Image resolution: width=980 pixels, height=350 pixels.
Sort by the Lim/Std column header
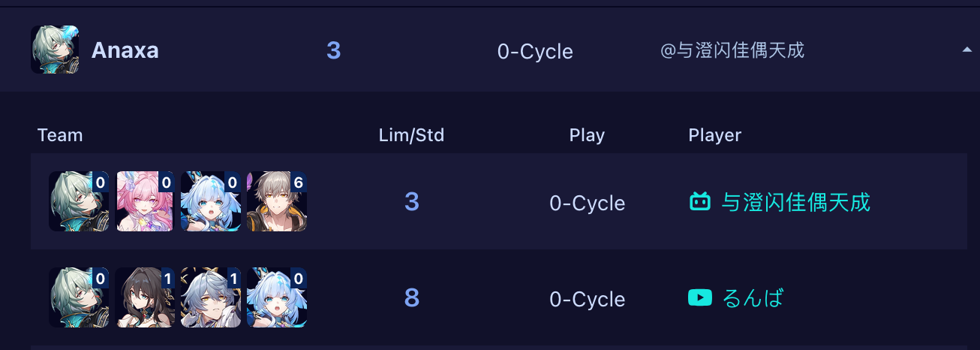tap(411, 135)
